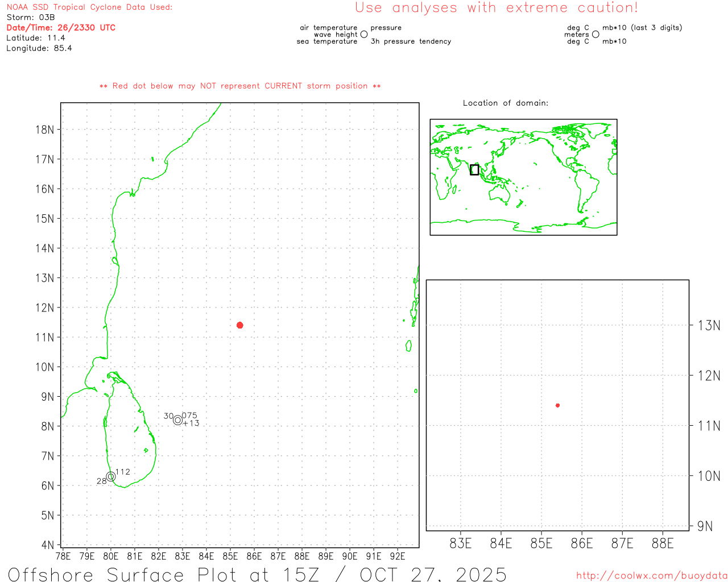Select the Date/Time 26/2330 UTC text
728x582 pixels.
coord(61,28)
